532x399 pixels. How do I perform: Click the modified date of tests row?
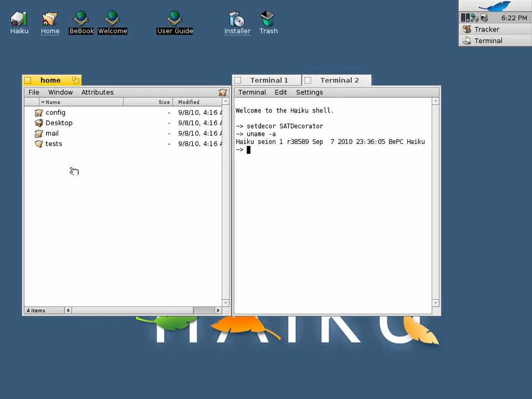200,144
